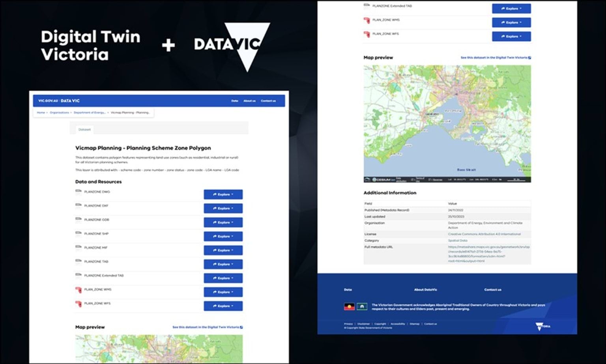Expand Explore options for PLANZONE GDB

coord(223,222)
